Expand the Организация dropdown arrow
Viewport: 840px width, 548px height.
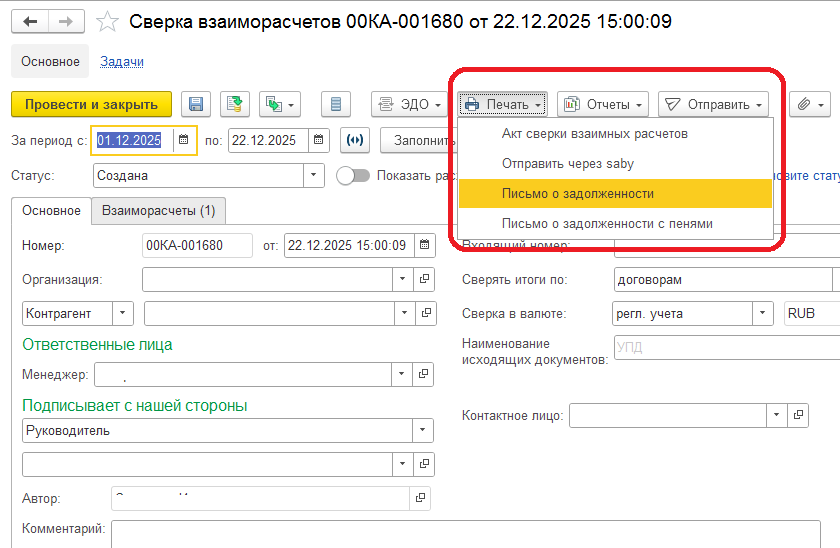coord(403,279)
